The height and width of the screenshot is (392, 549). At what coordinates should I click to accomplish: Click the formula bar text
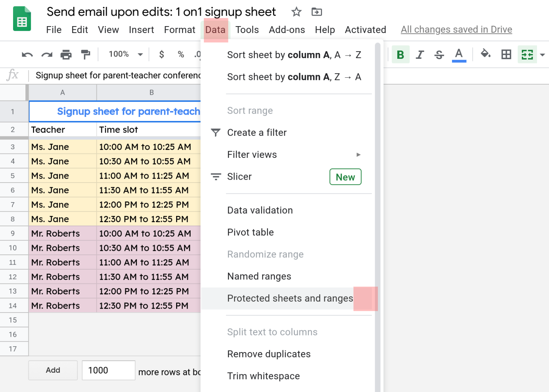tap(118, 75)
